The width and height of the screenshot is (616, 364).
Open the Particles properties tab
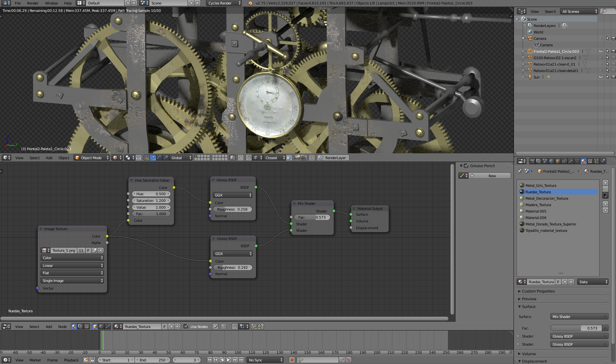pyautogui.click(x=596, y=161)
